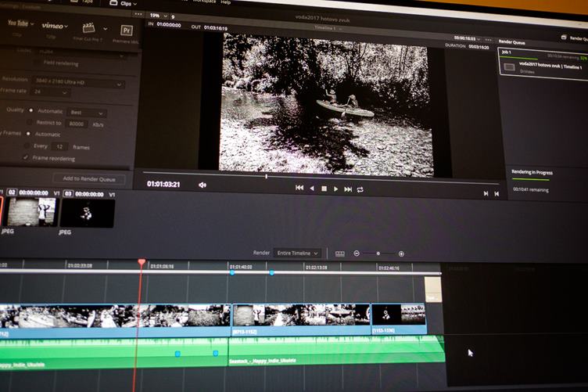Toggle the timeline thumbnail view icon
Image resolution: width=588 pixels, height=392 pixels.
tap(340, 254)
